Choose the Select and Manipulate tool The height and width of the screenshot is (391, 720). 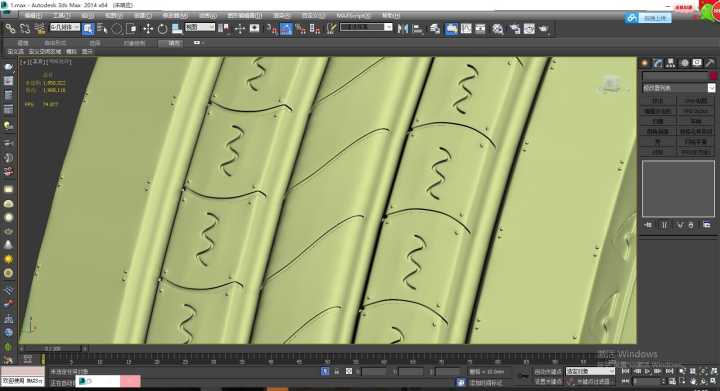point(240,29)
